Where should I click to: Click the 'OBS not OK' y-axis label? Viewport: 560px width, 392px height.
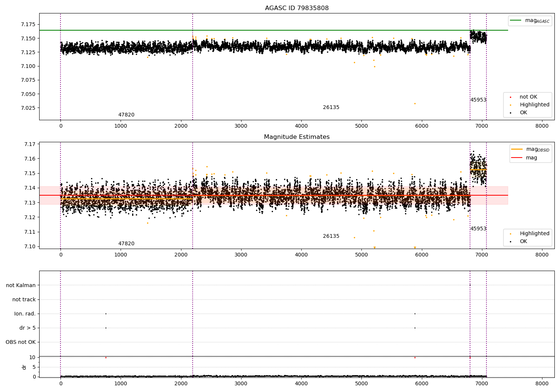point(21,342)
